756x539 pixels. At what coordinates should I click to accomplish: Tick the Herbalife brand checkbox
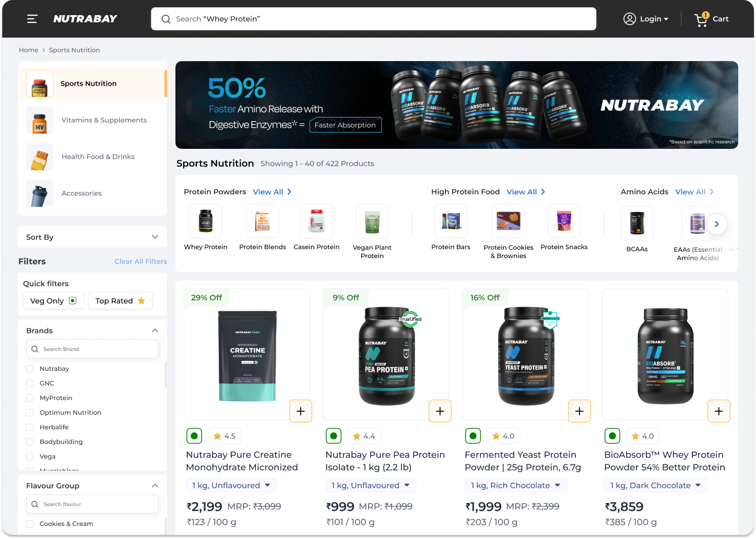(x=30, y=427)
